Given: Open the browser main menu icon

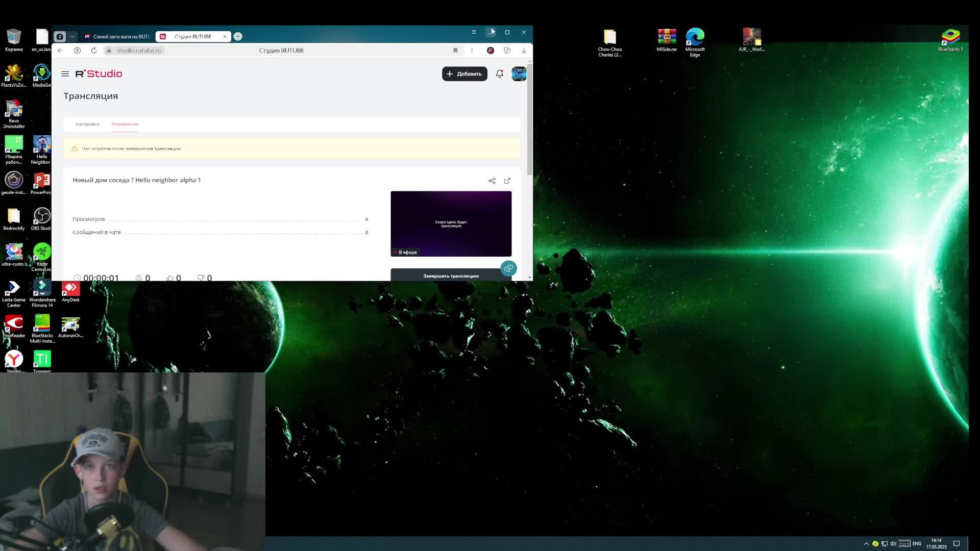Looking at the screenshot, I should coord(474,32).
